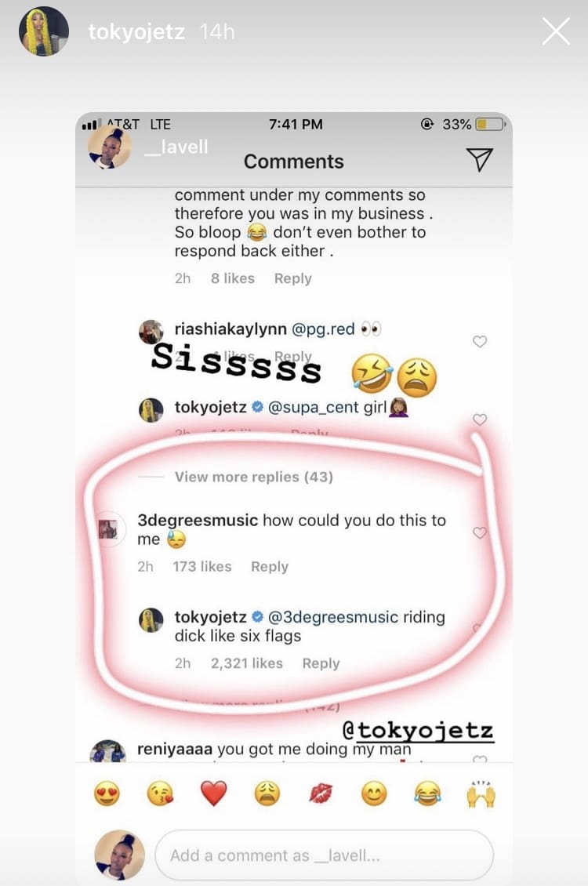Open the @tokyojetz mention sticker
The width and height of the screenshot is (588, 886).
(x=419, y=731)
